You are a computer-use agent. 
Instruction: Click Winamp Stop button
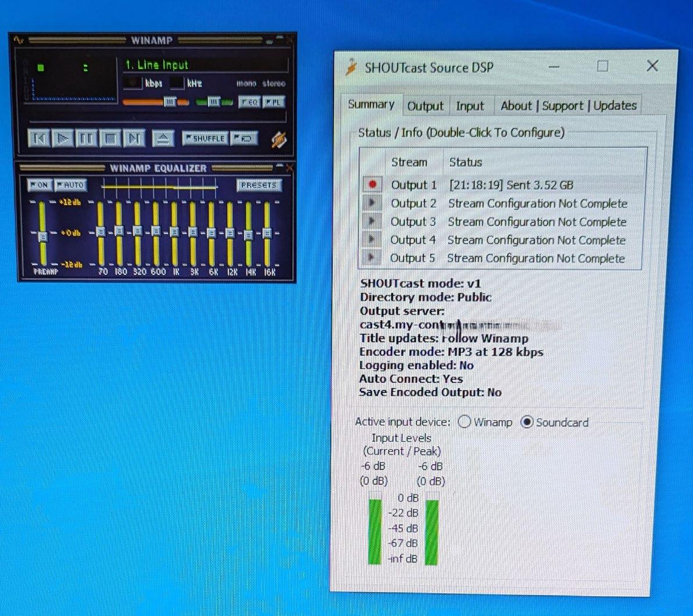click(110, 138)
